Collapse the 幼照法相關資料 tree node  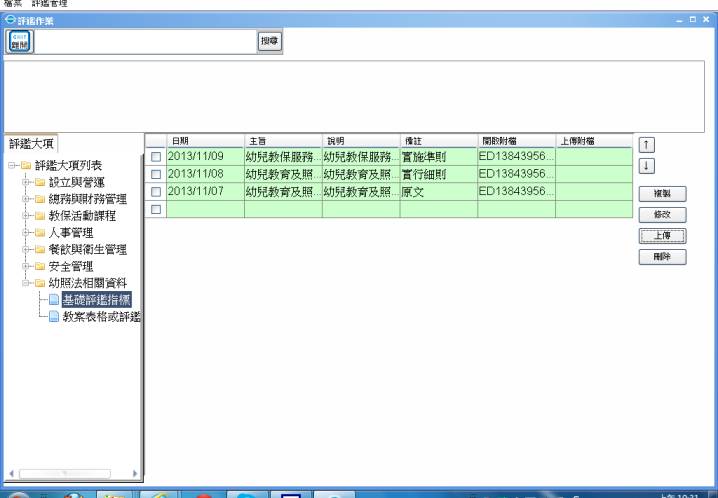(x=25, y=283)
